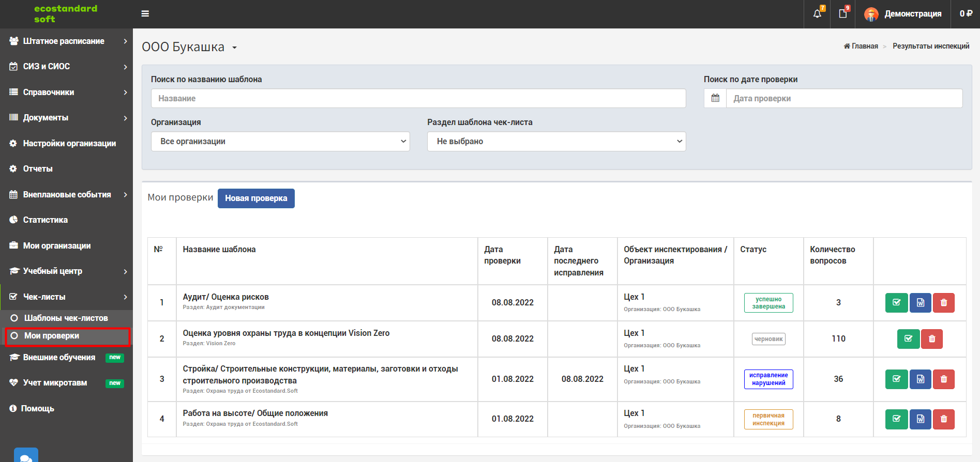Screen dimensions: 980x462
Task: Click the Новая проверка button
Action: coord(256,198)
